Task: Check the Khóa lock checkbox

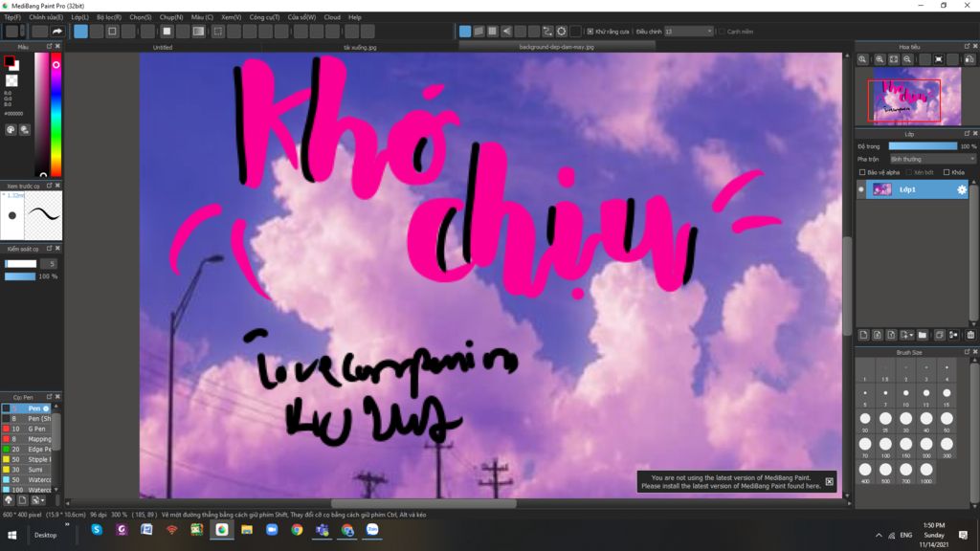Action: 947,172
